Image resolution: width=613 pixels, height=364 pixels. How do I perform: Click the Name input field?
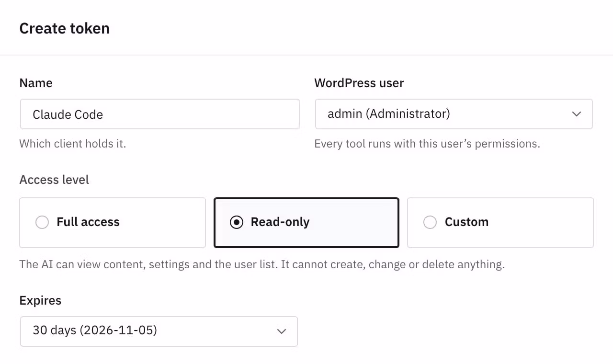(x=160, y=114)
